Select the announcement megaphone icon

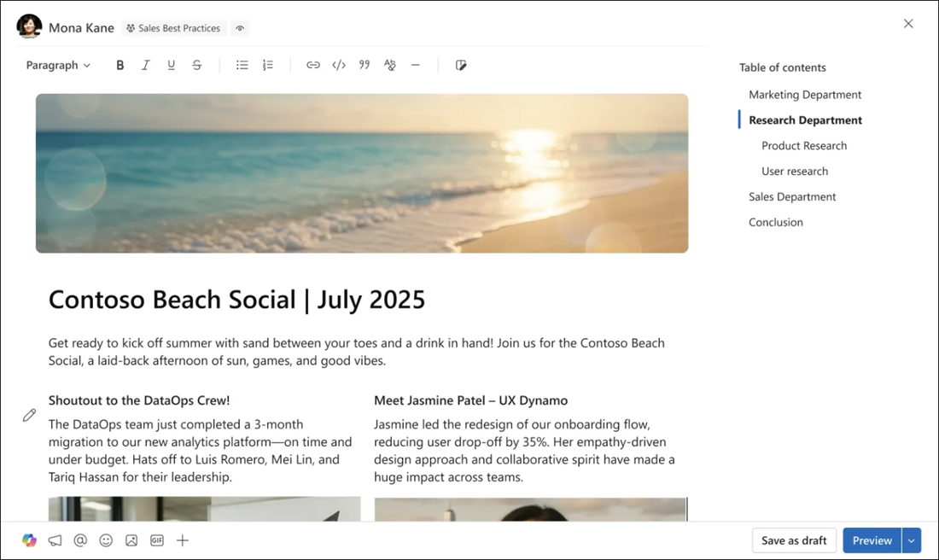pyautogui.click(x=55, y=540)
